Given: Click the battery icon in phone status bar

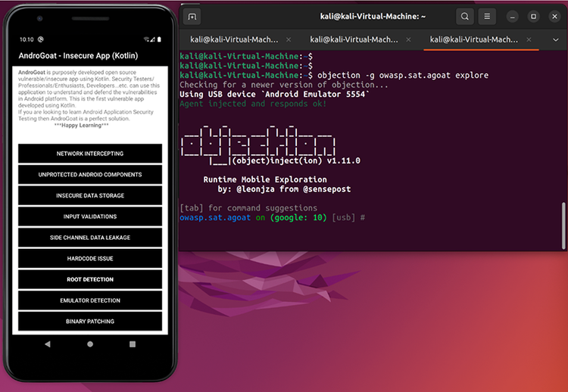Looking at the screenshot, I should point(159,39).
